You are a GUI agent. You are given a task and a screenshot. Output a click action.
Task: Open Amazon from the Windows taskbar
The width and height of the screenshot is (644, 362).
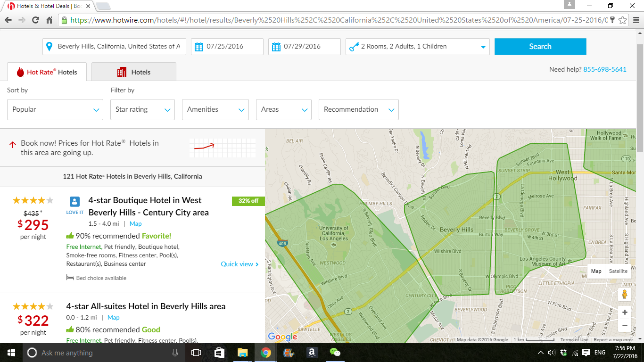[311, 353]
